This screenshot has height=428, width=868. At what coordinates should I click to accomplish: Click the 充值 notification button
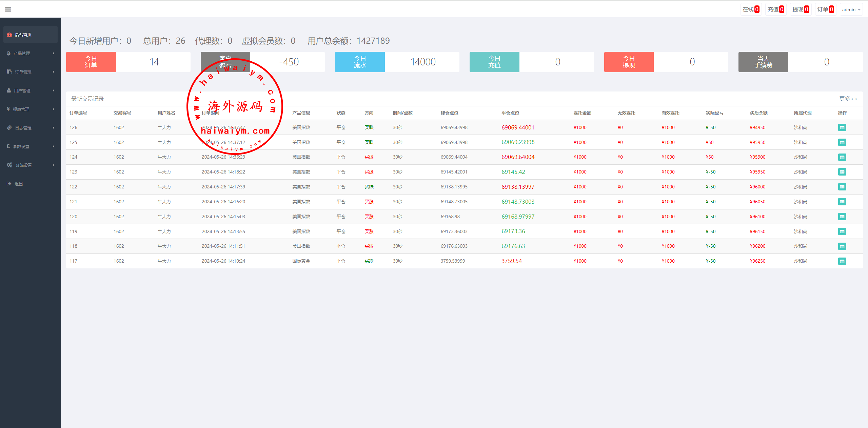pyautogui.click(x=775, y=9)
